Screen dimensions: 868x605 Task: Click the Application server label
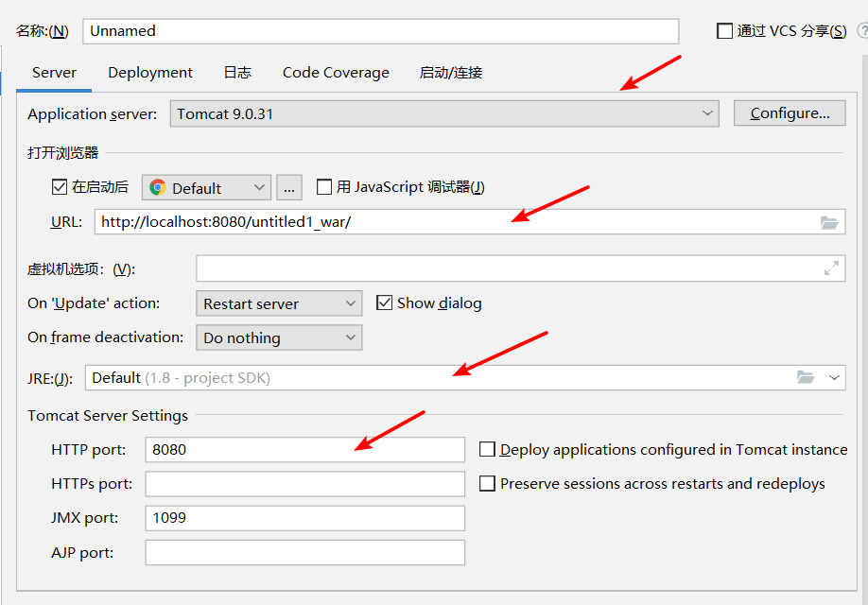pyautogui.click(x=93, y=114)
